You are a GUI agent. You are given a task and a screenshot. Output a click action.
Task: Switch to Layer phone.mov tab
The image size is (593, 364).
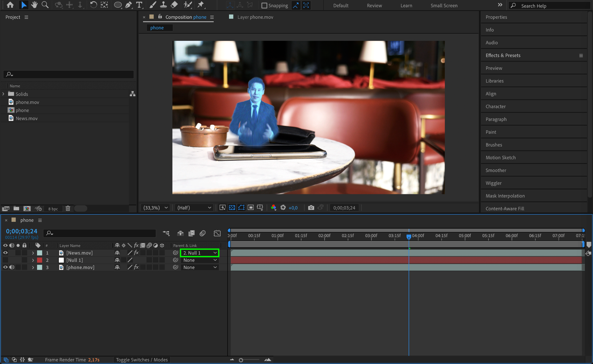point(255,17)
